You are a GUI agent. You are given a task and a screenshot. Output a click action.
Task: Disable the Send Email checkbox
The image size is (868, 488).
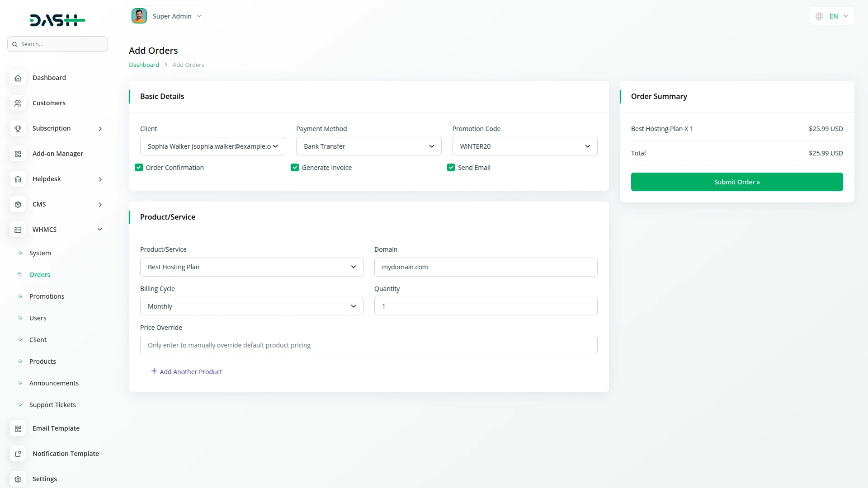point(451,168)
